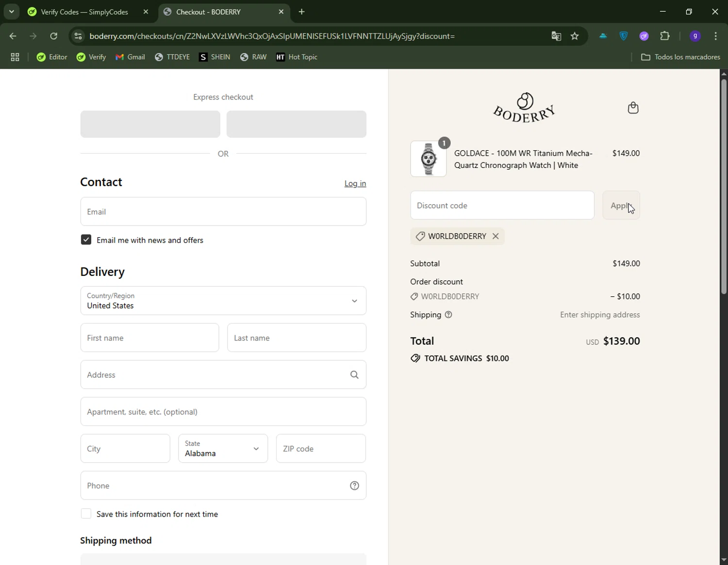Bookmark this page with the star
This screenshot has height=565, width=728.
(x=575, y=36)
